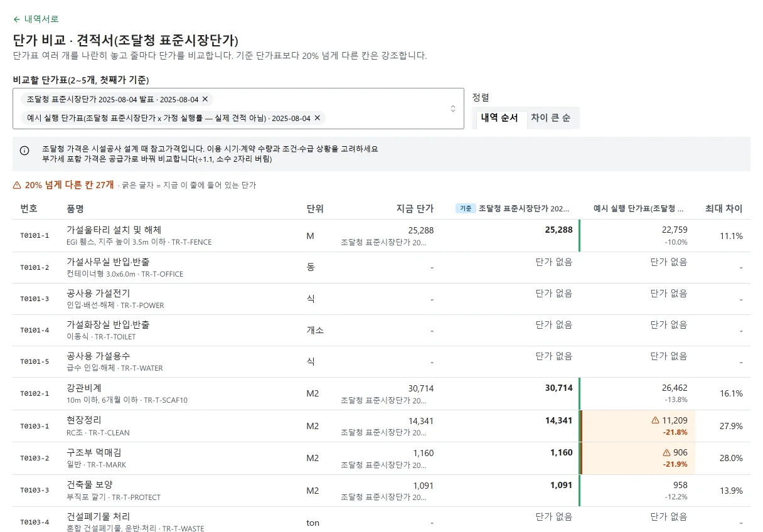This screenshot has width=763, height=532.
Task: Click unit ton in 건설폐기물 row
Action: point(312,522)
